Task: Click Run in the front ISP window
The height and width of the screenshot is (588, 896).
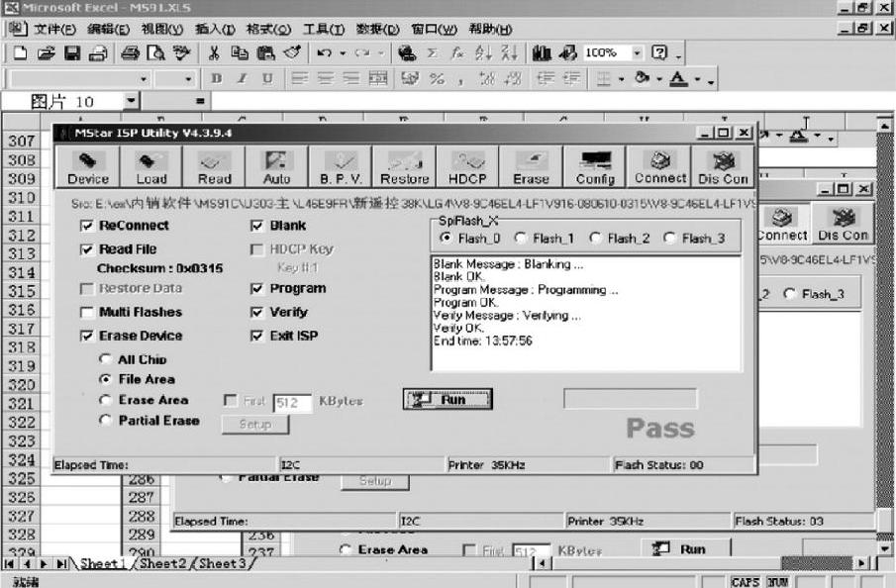Action: coord(448,400)
